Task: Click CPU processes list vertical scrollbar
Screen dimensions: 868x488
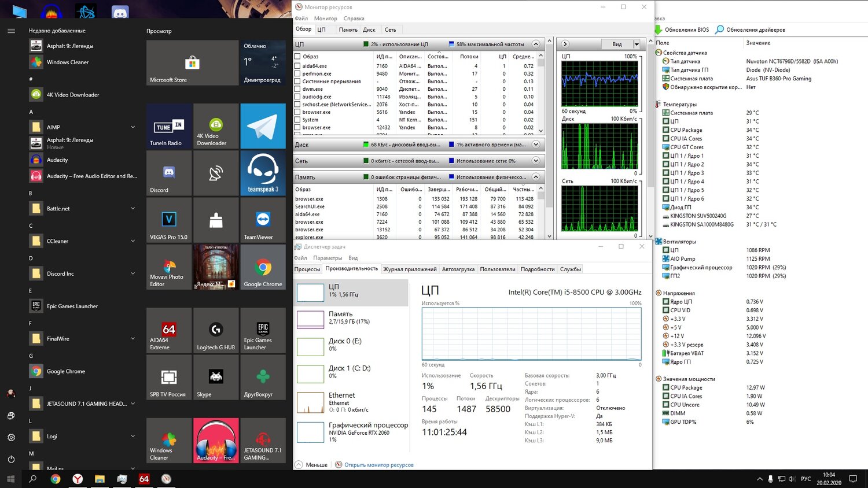Action: coord(541,94)
